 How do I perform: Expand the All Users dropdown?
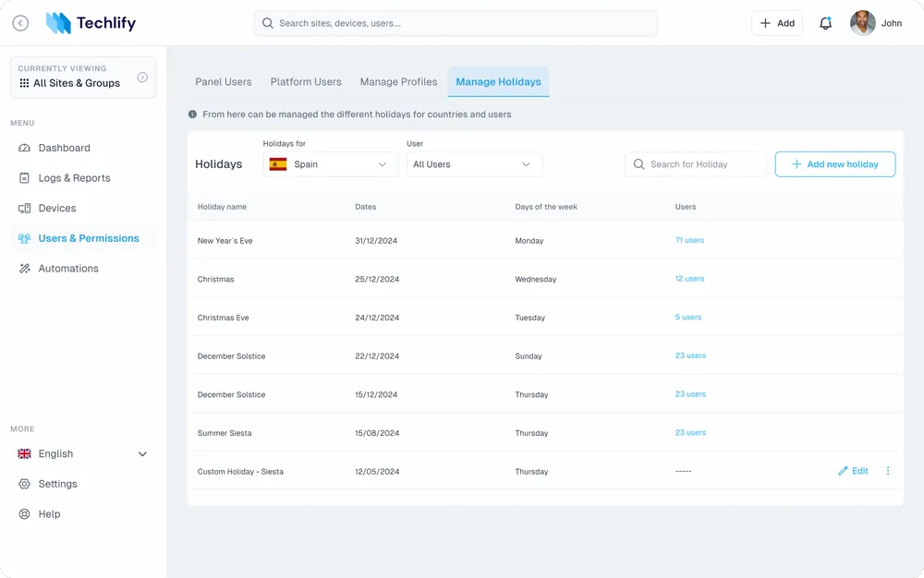pyautogui.click(x=474, y=164)
